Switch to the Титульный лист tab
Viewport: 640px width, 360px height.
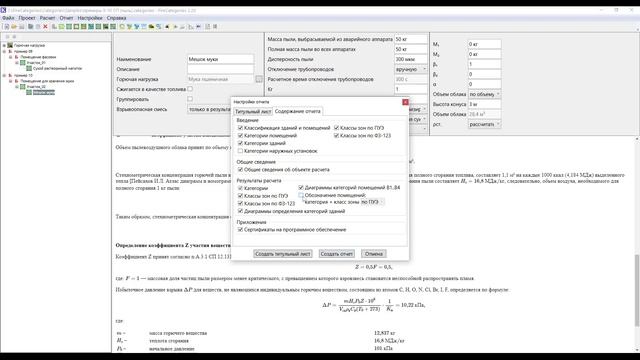point(253,111)
